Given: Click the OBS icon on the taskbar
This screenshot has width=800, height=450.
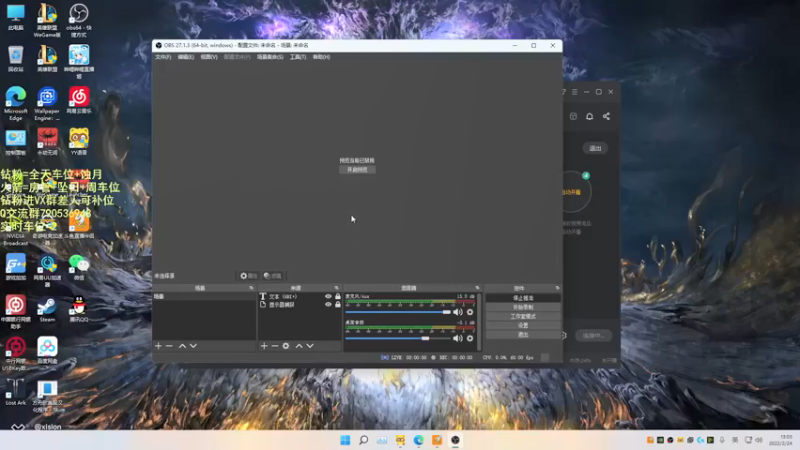Looking at the screenshot, I should coord(455,440).
